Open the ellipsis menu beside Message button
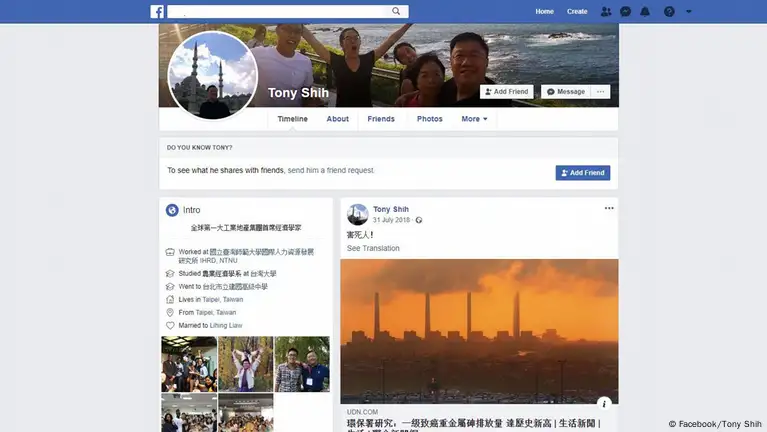Screen dimensions: 767x432 [600, 92]
